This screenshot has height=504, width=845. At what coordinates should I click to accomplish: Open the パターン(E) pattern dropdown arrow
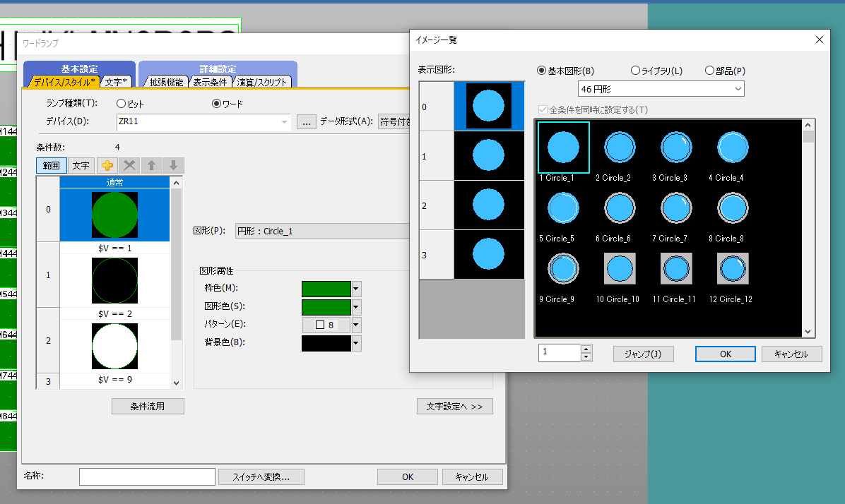pyautogui.click(x=356, y=325)
